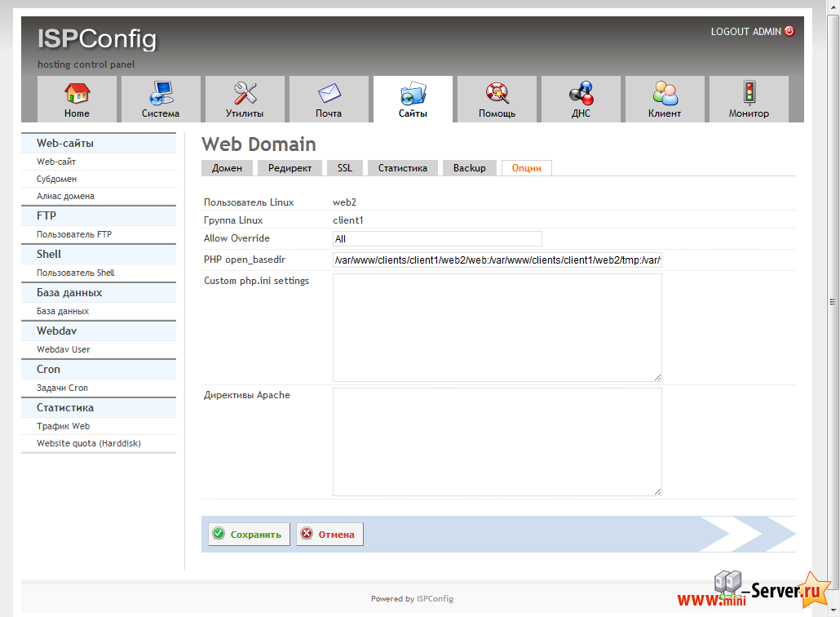Image resolution: width=840 pixels, height=617 pixels.
Task: Click the Shell section header
Action: tap(99, 254)
